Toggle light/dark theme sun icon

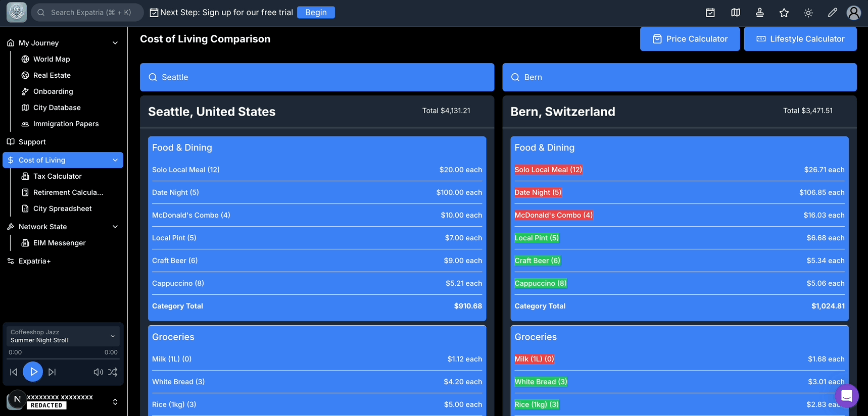tap(808, 13)
